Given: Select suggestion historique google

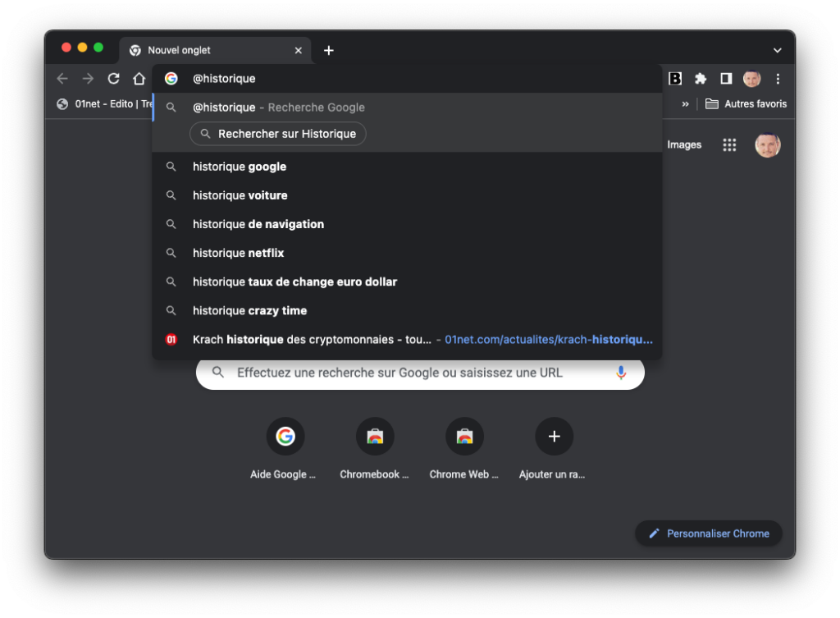Looking at the screenshot, I should point(407,167).
